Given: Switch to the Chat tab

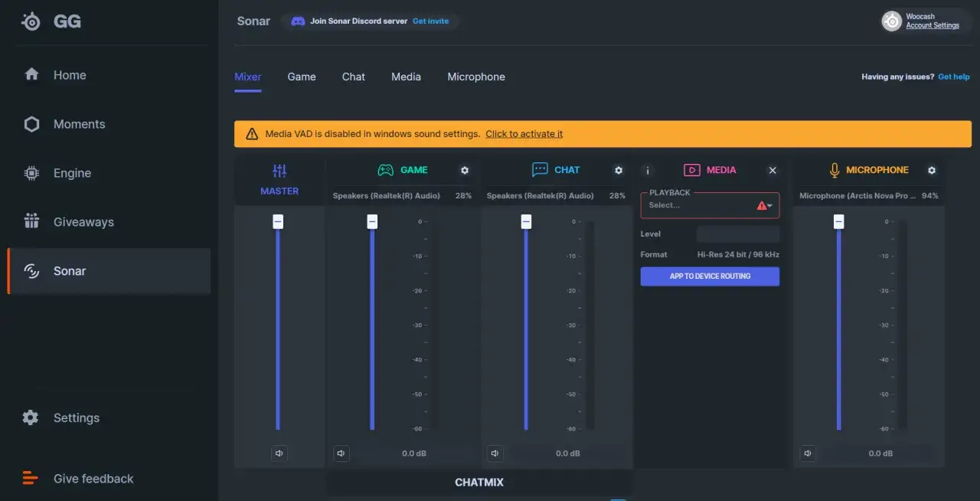Looking at the screenshot, I should [x=354, y=77].
